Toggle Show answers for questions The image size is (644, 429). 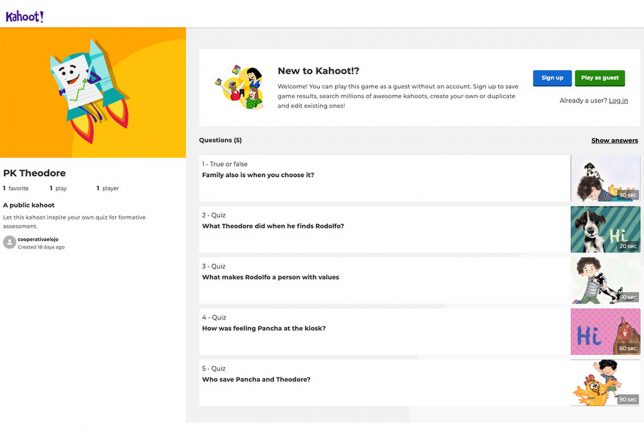(x=614, y=141)
